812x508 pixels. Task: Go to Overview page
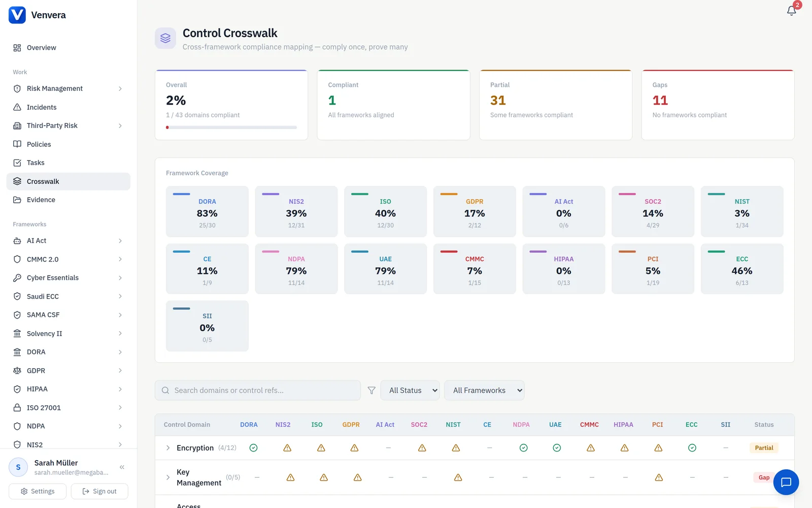[69, 48]
